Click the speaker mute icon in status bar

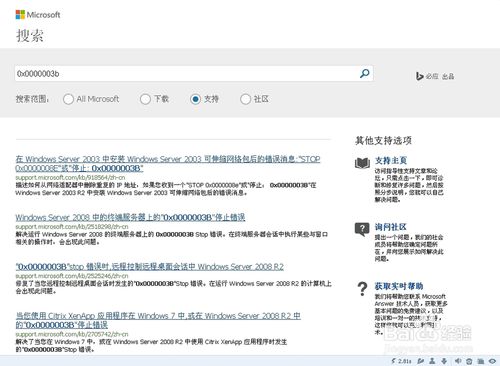click(x=458, y=361)
